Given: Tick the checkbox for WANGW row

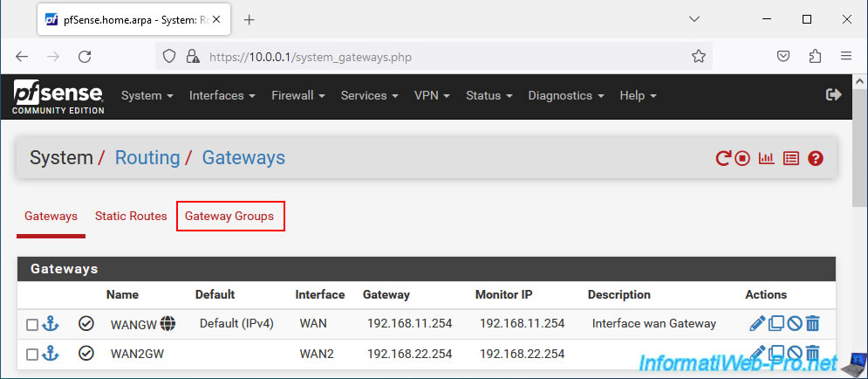Looking at the screenshot, I should (x=32, y=325).
